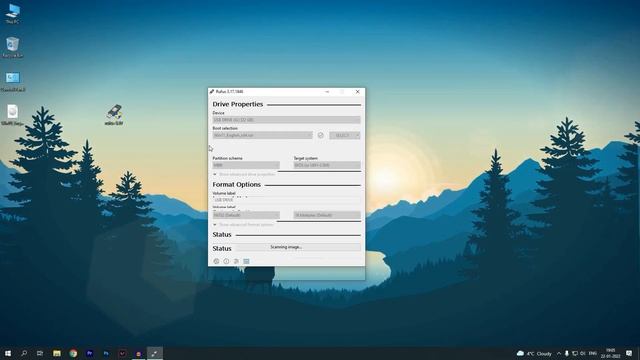The image size is (640, 360).
Task: Open the Action Center notifications icon
Action: [x=629, y=353]
